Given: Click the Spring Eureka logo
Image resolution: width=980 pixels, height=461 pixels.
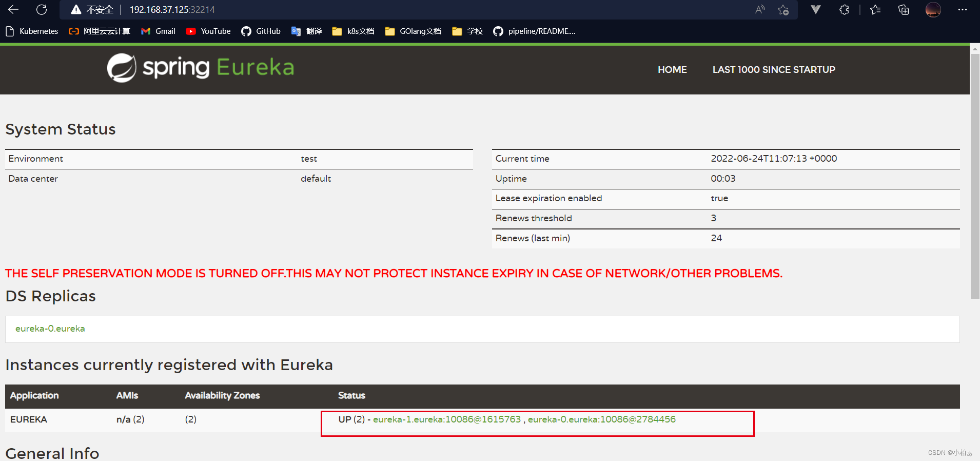Looking at the screenshot, I should pos(201,68).
